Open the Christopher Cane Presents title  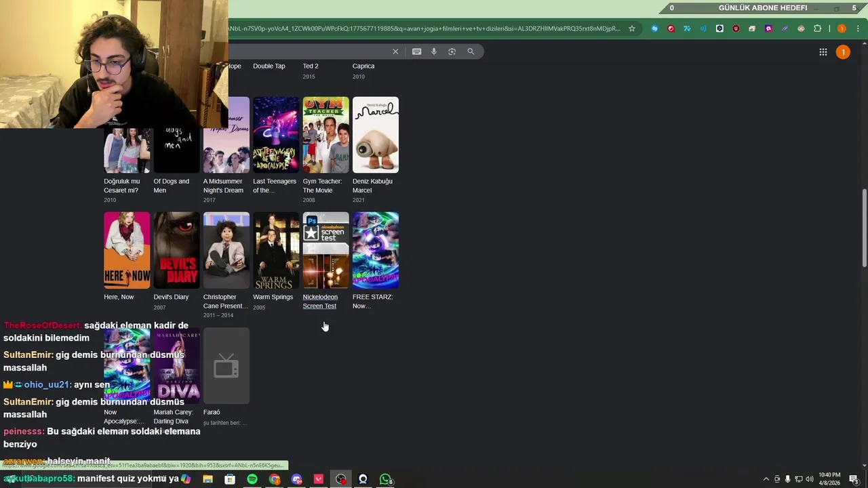[225, 302]
